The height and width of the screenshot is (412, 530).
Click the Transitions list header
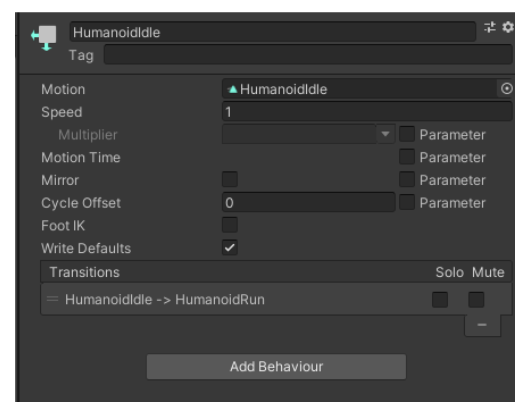pos(276,272)
